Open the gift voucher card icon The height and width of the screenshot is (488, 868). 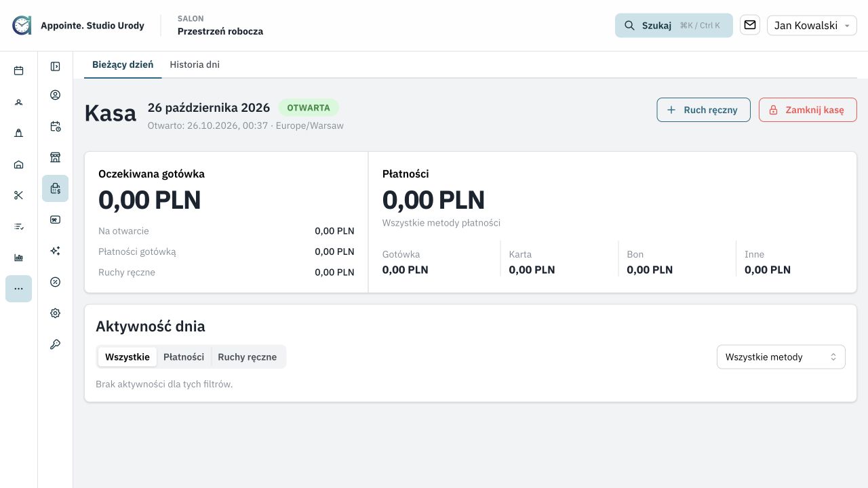pyautogui.click(x=56, y=220)
